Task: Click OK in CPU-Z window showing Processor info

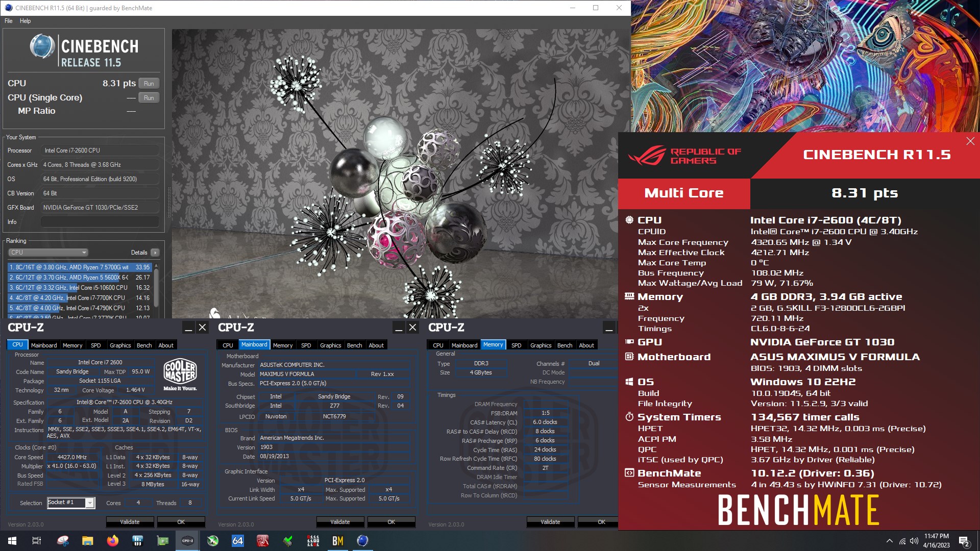Action: 181,522
